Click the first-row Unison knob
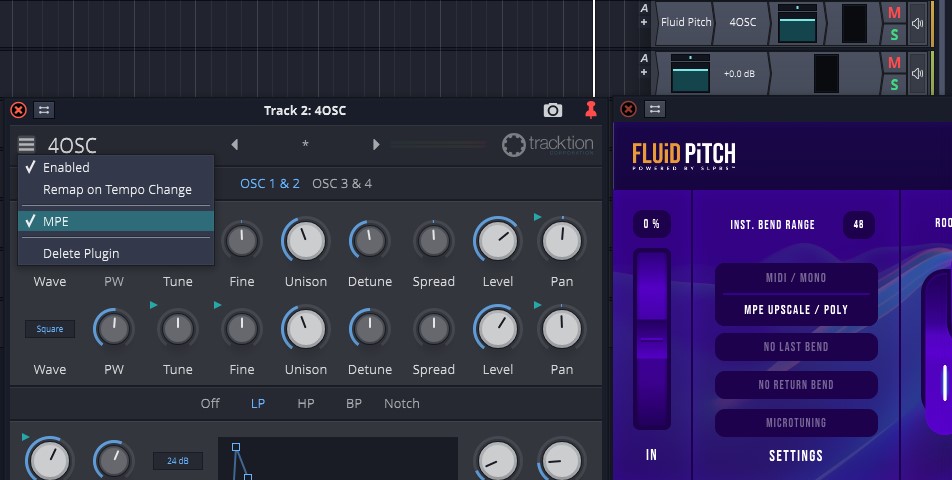This screenshot has width=952, height=480. pyautogui.click(x=305, y=240)
